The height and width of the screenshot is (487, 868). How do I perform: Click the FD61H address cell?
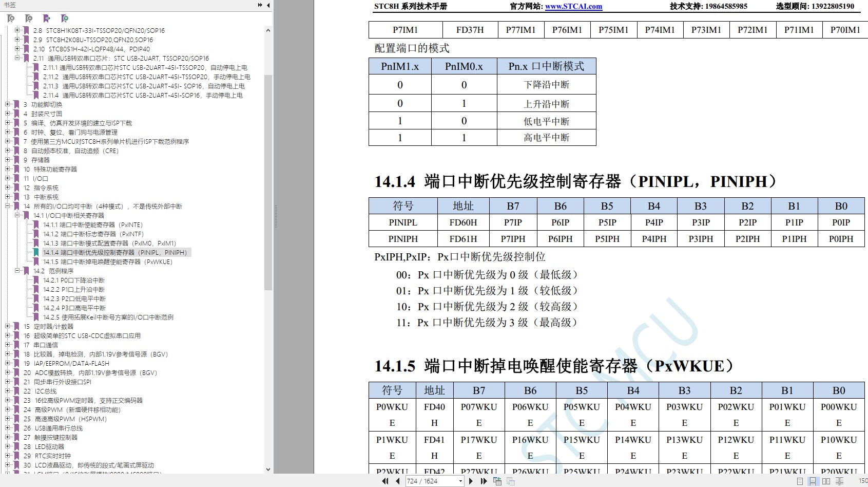463,239
